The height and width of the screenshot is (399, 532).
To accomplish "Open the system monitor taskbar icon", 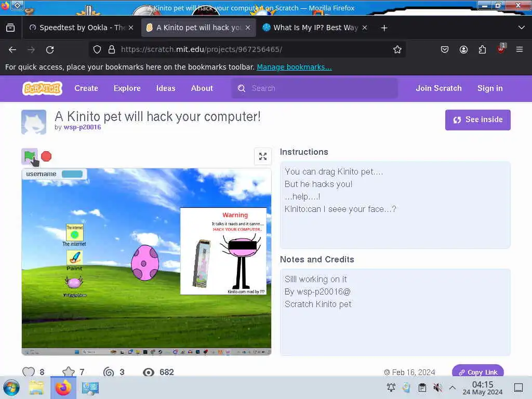I will [90, 388].
